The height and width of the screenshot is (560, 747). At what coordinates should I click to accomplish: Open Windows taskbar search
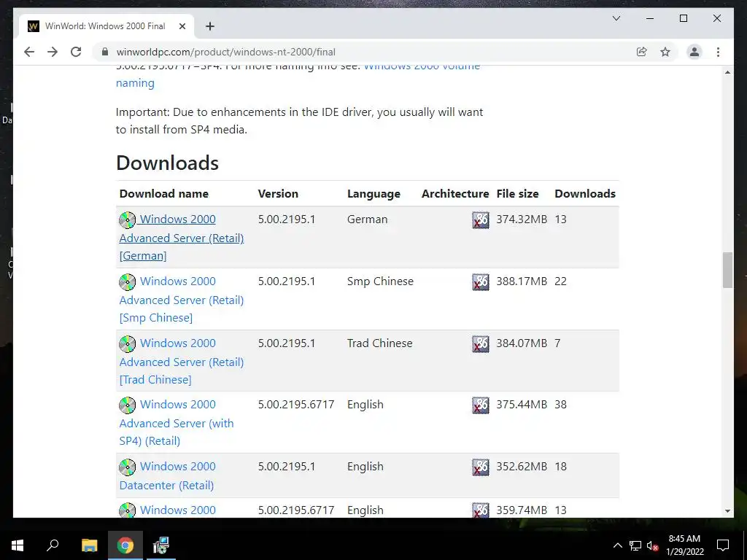point(53,545)
